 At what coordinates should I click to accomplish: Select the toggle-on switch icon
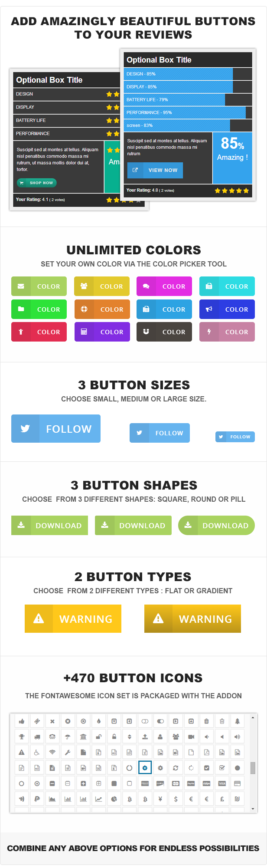tap(160, 721)
